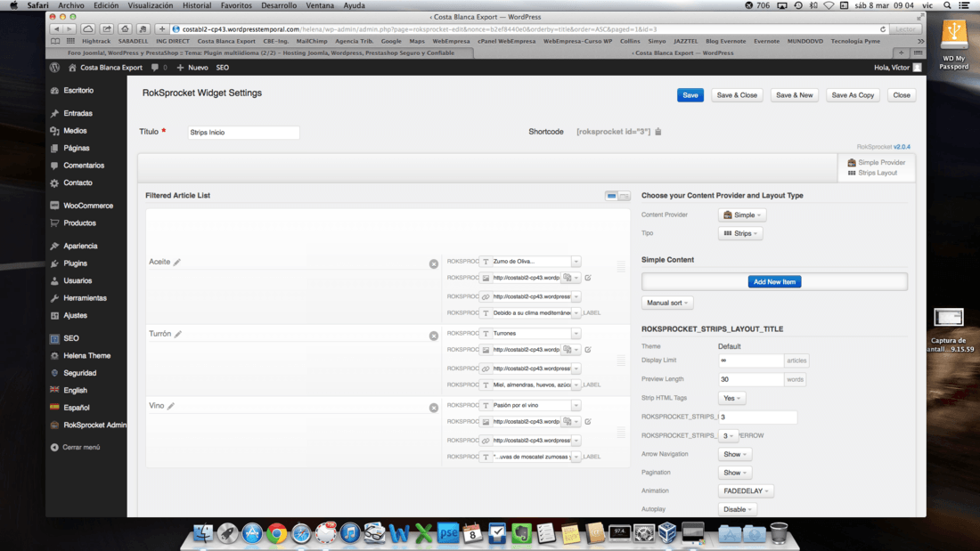Expand the Zumo de Oliva title dropdown arrow

pyautogui.click(x=576, y=262)
